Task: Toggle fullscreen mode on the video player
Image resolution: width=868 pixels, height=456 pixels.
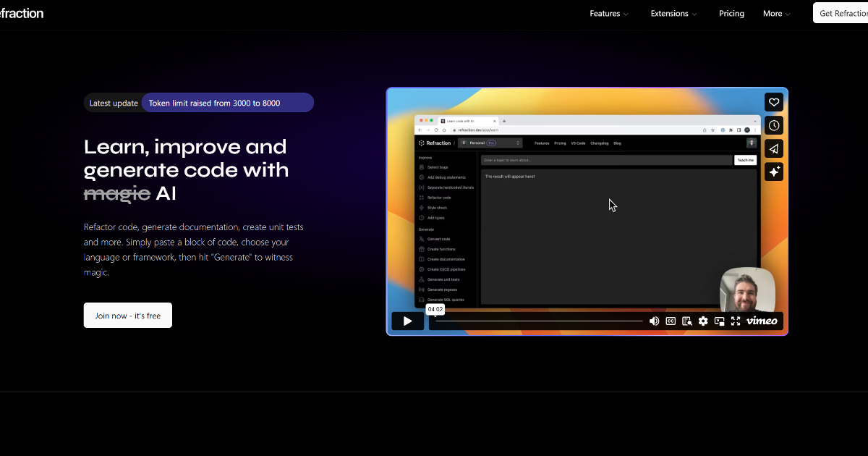Action: pos(736,321)
